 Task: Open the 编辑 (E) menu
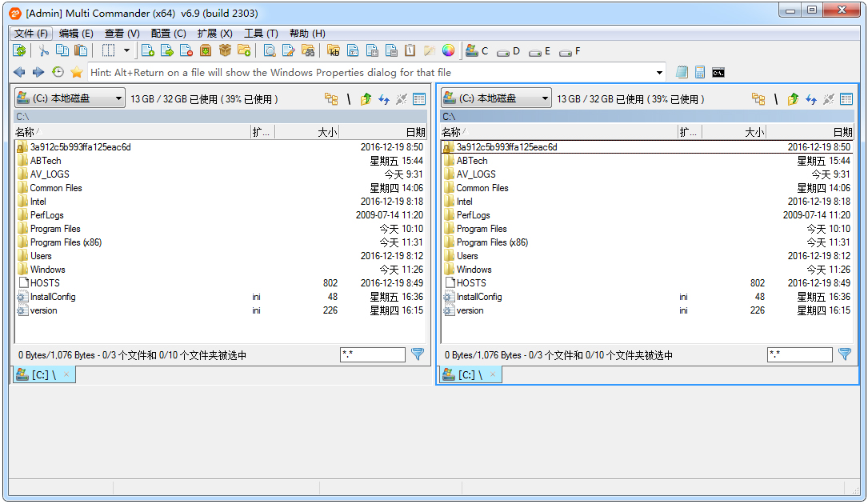[76, 34]
